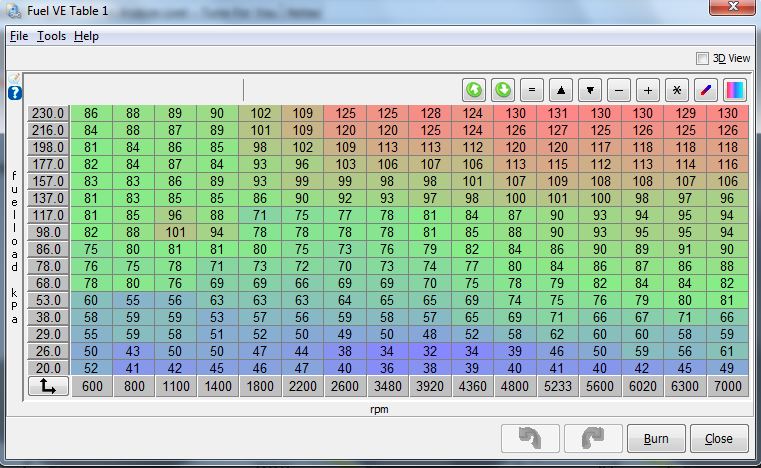The image size is (761, 468).
Task: Select the 4360 rpm column header
Action: pyautogui.click(x=473, y=386)
